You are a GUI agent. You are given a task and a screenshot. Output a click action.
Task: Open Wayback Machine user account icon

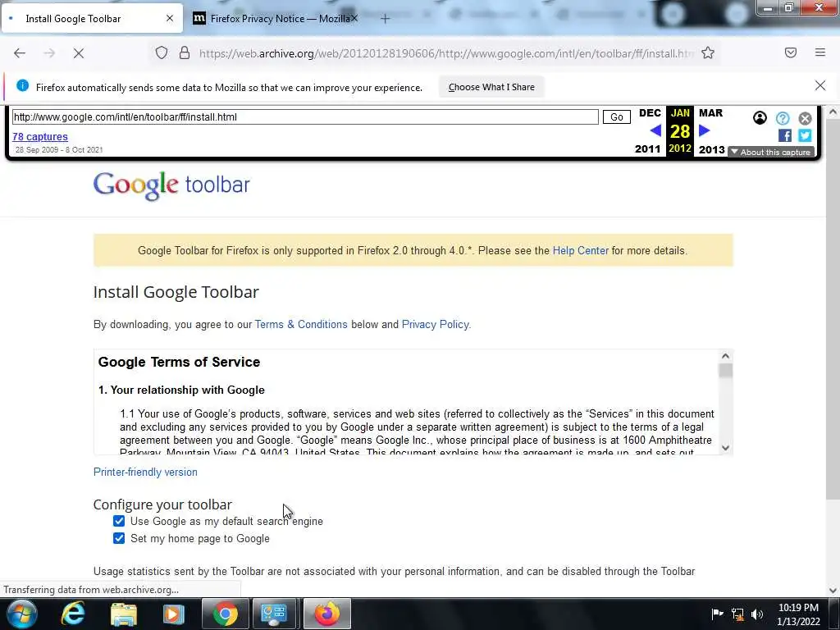760,118
